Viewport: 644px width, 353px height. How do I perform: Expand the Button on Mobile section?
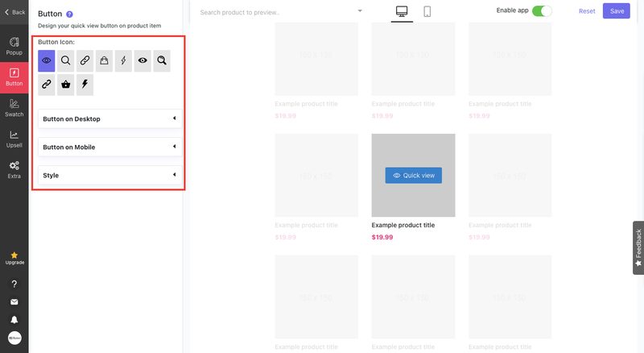[109, 147]
